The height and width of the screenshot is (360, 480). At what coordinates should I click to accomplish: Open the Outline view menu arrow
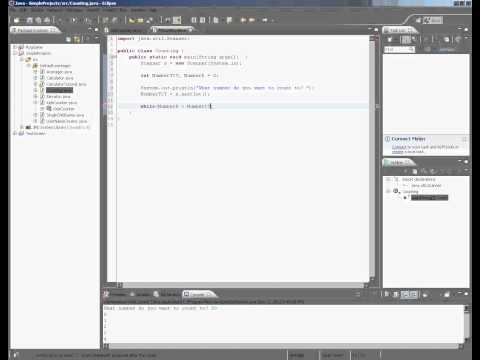(466, 171)
